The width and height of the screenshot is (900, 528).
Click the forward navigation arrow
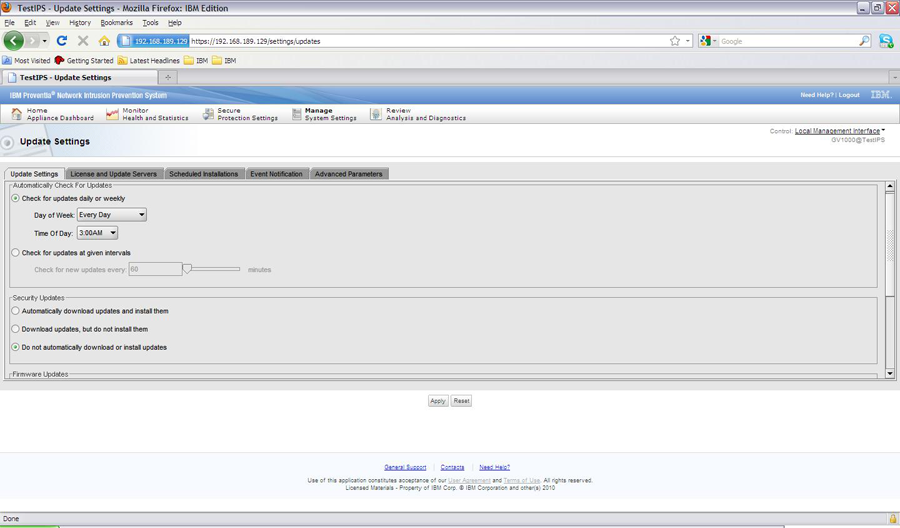click(x=32, y=41)
